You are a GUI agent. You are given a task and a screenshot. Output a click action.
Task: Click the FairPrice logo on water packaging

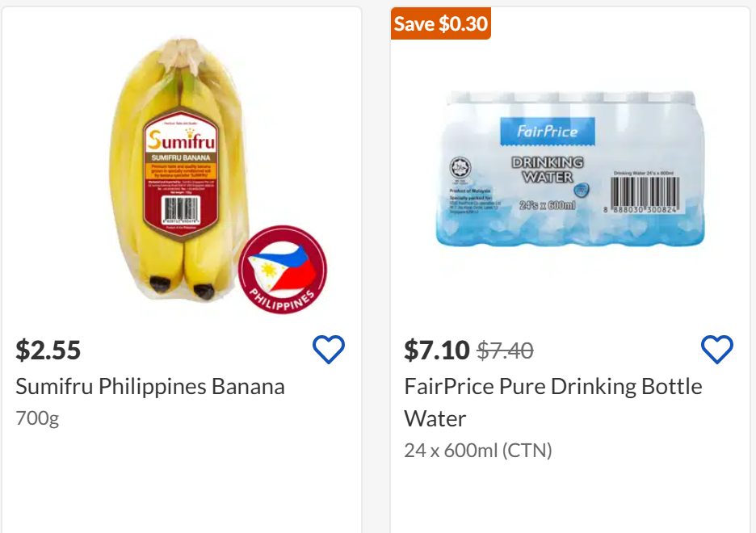coord(547,131)
